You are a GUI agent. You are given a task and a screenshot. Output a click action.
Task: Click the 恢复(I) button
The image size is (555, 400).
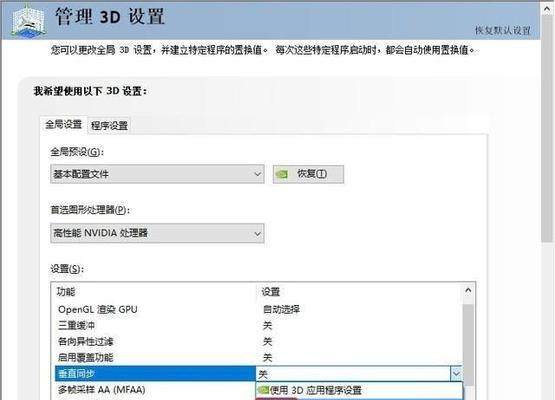pyautogui.click(x=308, y=174)
